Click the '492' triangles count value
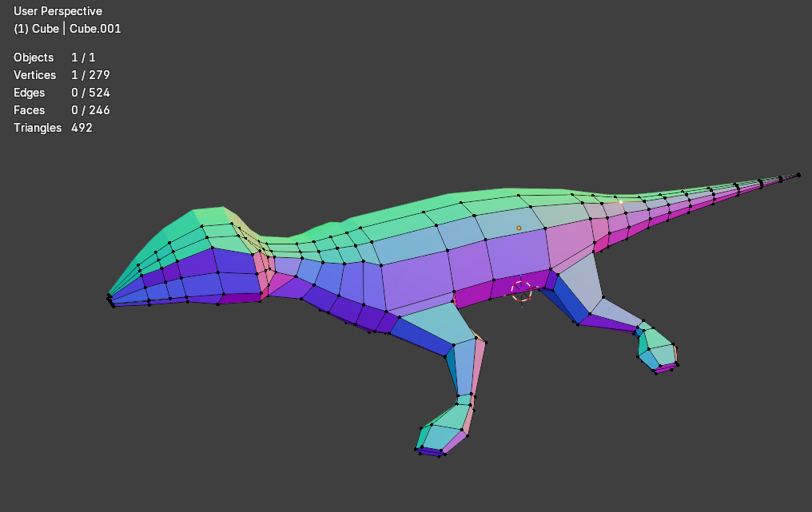 tap(82, 128)
